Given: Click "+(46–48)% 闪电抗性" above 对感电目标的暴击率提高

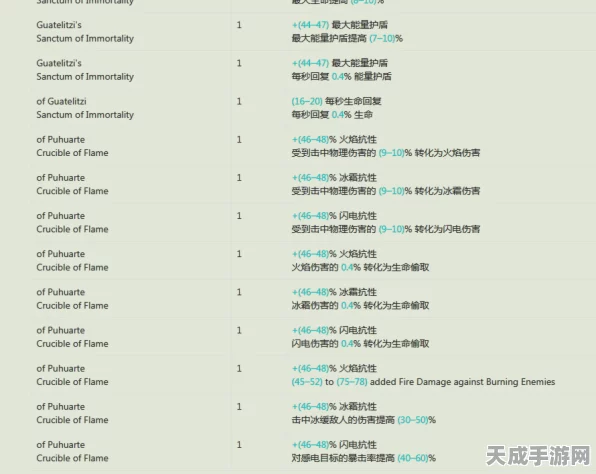Looking at the screenshot, I should click(x=334, y=445).
